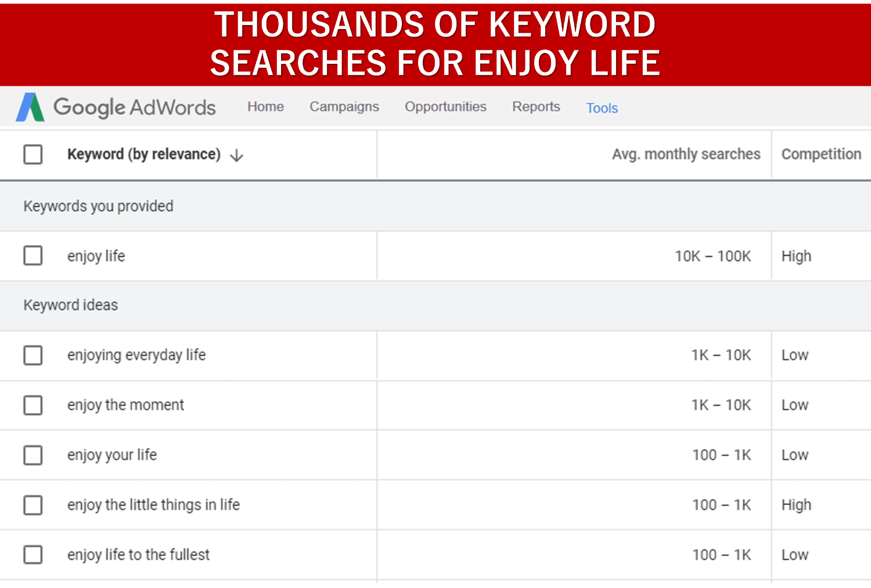The width and height of the screenshot is (871, 588).
Task: Tick the 'enjoying everyday life' checkbox
Action: pos(33,355)
